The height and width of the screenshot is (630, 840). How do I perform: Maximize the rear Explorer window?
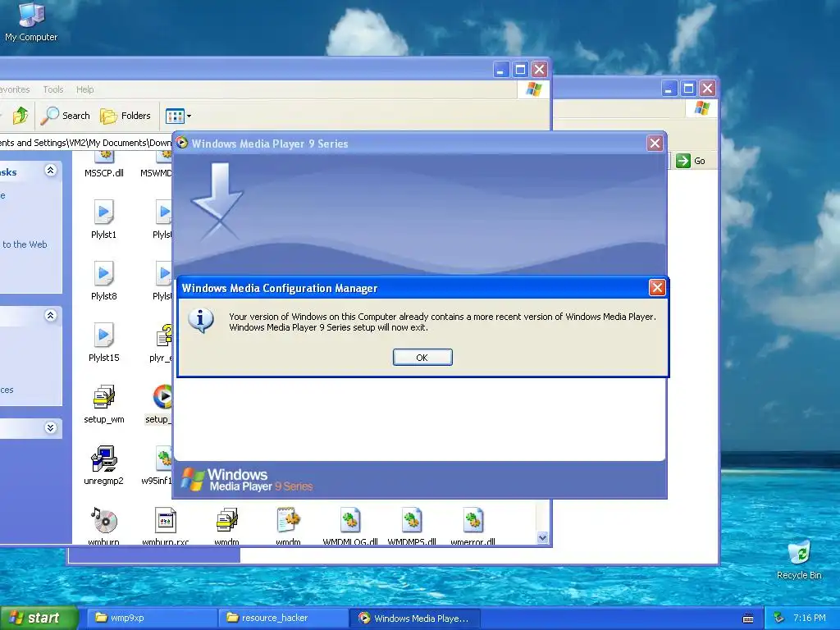click(688, 89)
